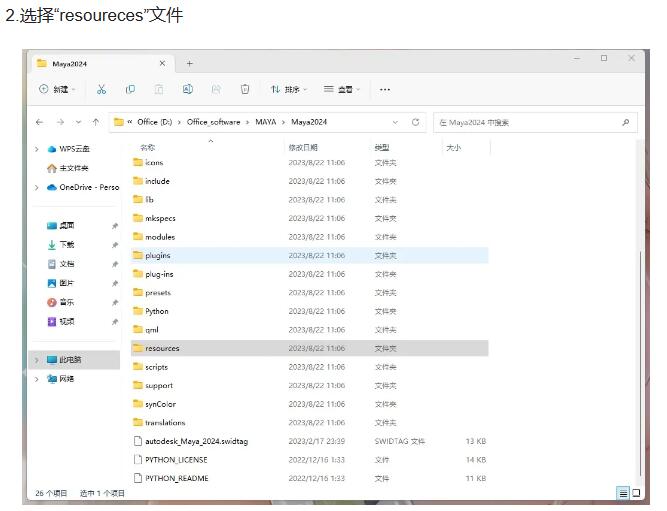Screen dimensions: 667x511
Task: Select the resources folder
Action: [x=162, y=348]
